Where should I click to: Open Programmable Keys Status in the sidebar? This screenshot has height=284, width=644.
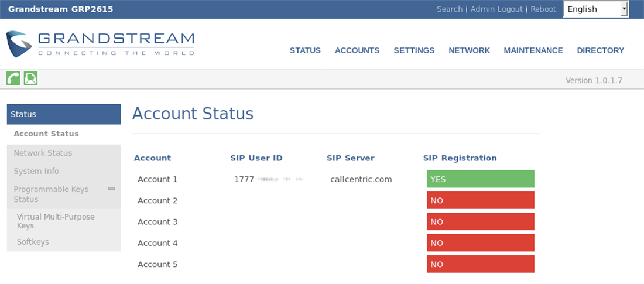[x=51, y=194]
